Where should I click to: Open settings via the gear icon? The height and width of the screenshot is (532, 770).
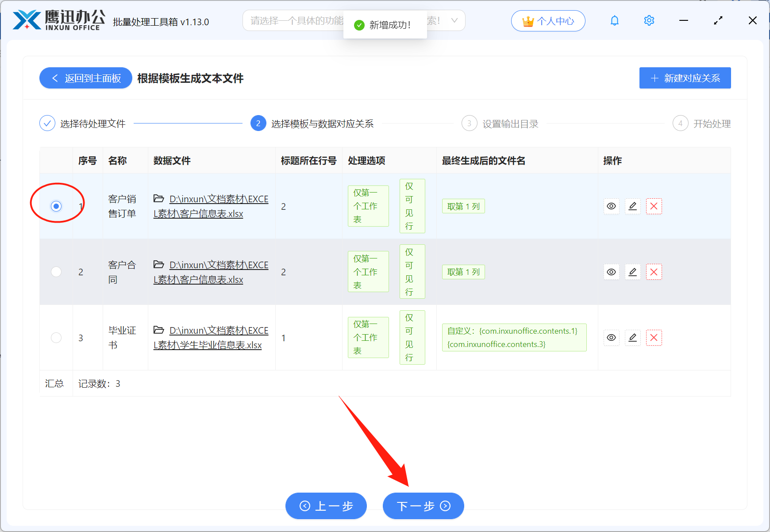pos(649,21)
